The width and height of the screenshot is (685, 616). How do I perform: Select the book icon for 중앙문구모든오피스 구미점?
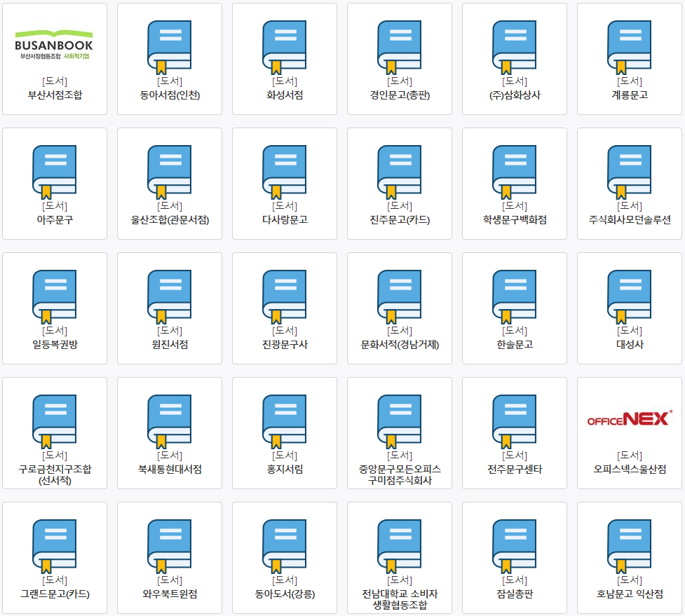pyautogui.click(x=400, y=422)
